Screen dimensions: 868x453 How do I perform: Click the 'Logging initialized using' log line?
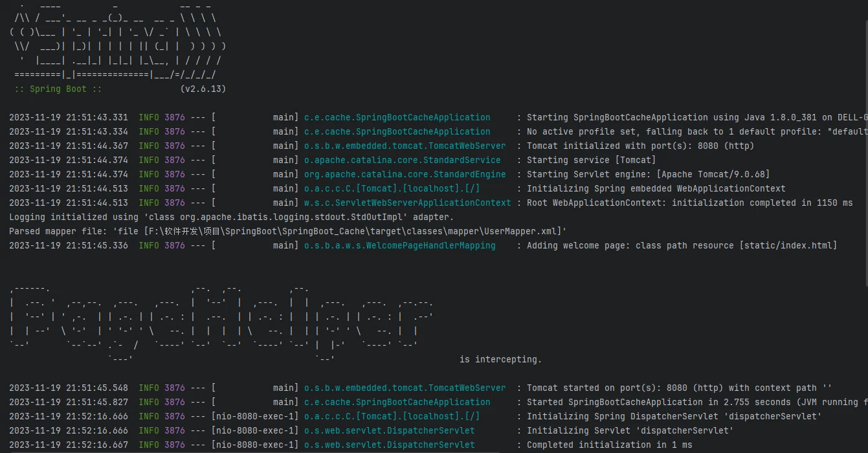(231, 217)
